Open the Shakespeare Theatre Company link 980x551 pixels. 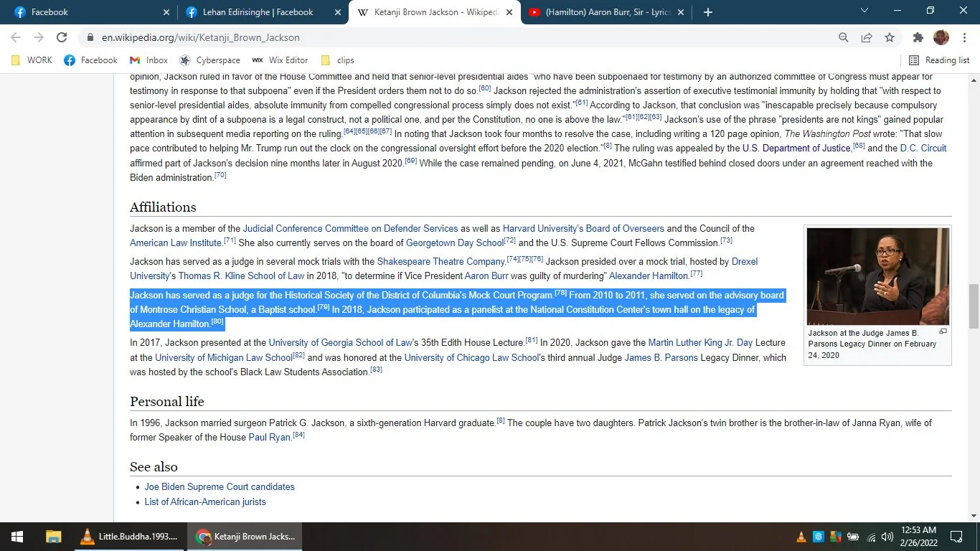click(x=441, y=262)
